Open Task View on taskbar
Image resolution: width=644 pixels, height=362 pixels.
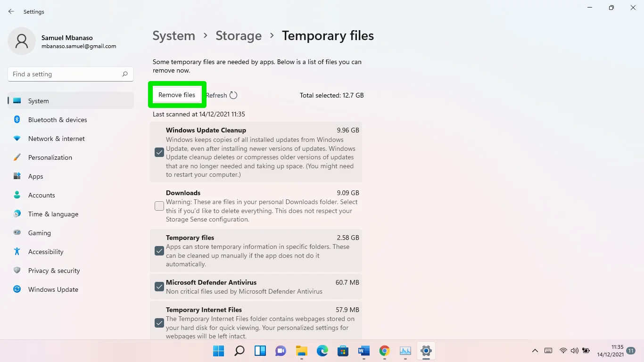(x=260, y=351)
